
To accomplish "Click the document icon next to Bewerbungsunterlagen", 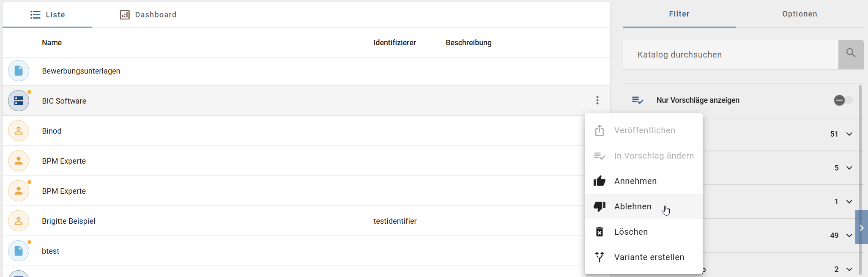I will click(19, 71).
